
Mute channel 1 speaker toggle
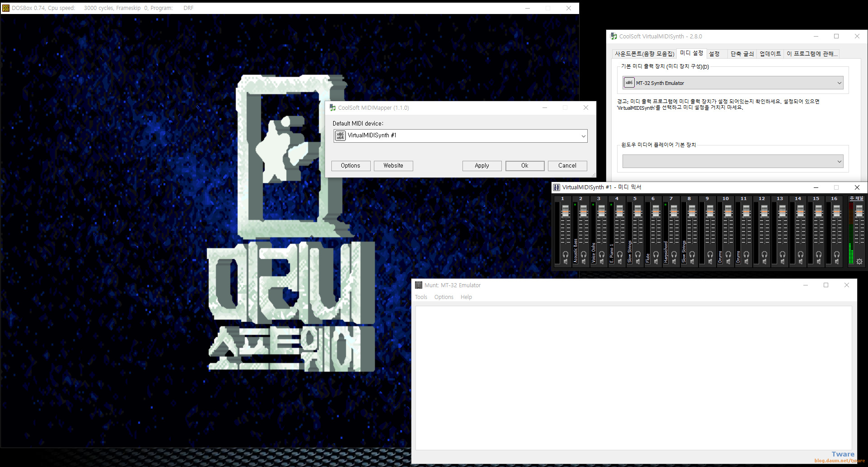click(x=566, y=262)
